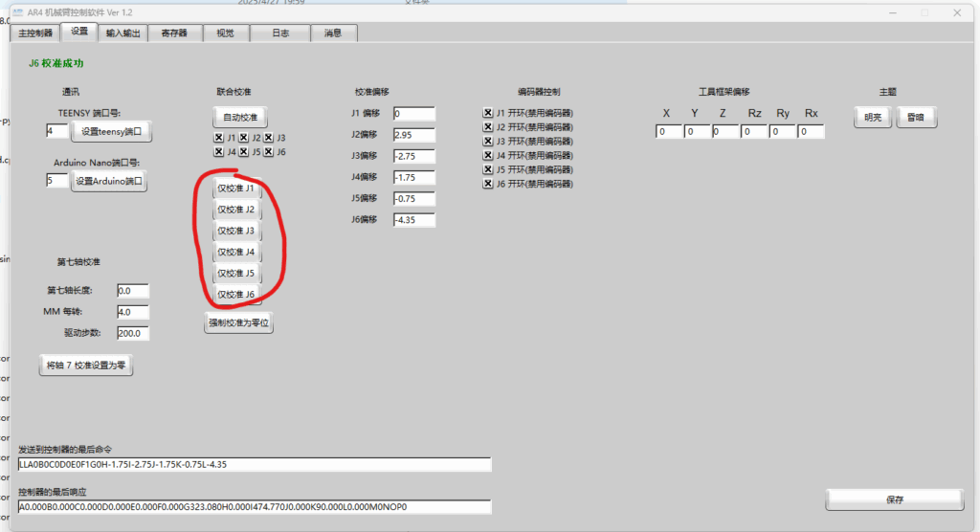Screen dimensions: 980x532
Task: Click the AR4 app icon in title bar
Action: tap(17, 11)
